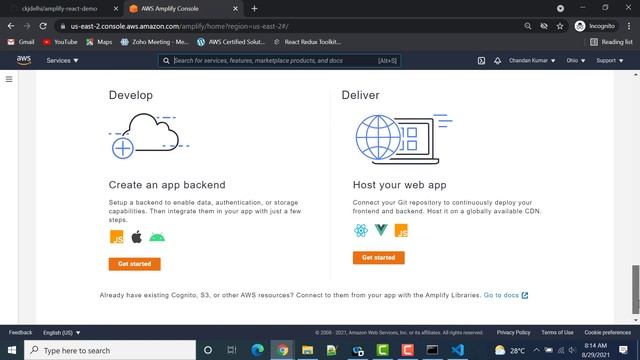This screenshot has height=360, width=640.
Task: Open the React Redux Toolkit bookmark
Action: (x=307, y=42)
